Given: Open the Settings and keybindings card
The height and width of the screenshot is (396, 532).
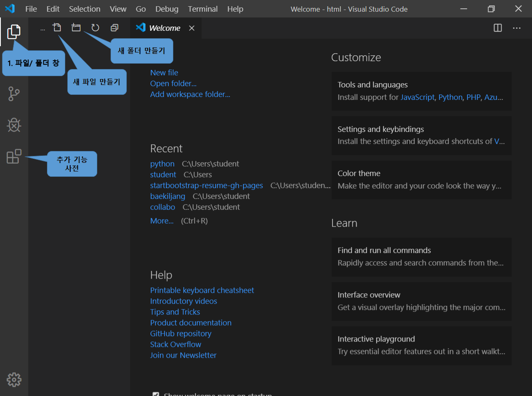Looking at the screenshot, I should [421, 136].
